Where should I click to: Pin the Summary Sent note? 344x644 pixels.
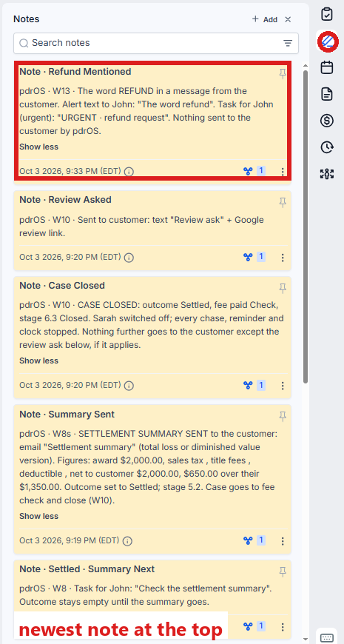(283, 417)
